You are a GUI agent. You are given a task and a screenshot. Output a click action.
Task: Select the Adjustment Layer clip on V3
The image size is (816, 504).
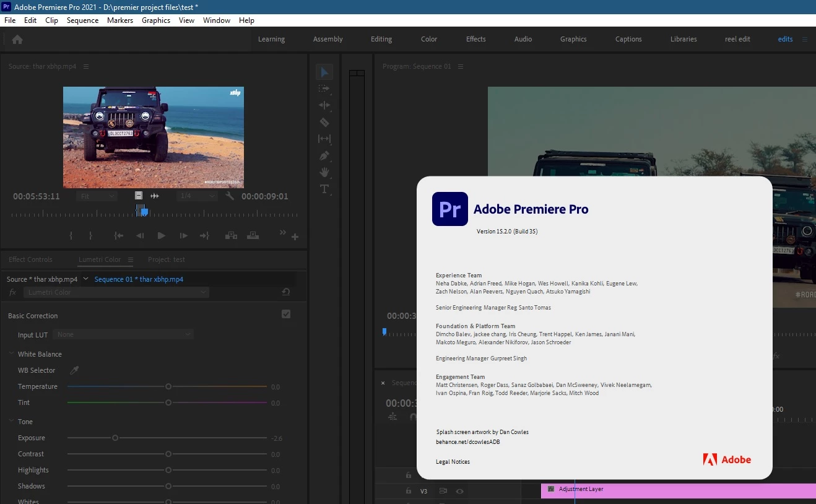[x=679, y=490]
